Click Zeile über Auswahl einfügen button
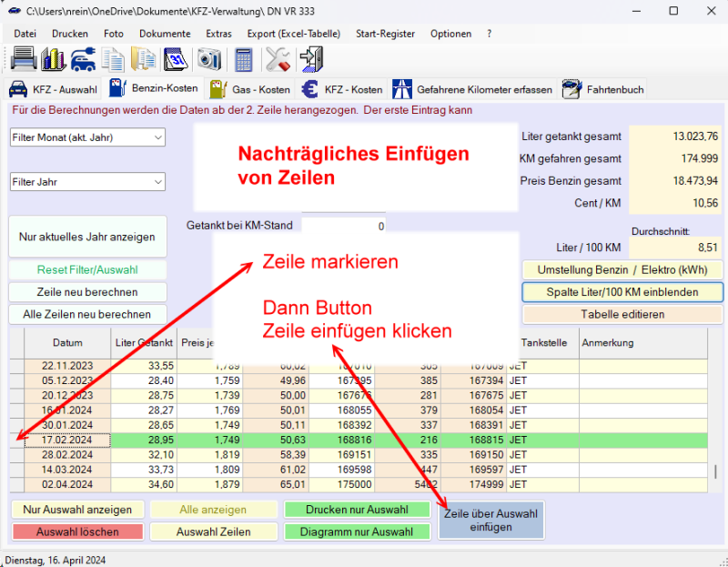This screenshot has width=728, height=567. pos(490,520)
